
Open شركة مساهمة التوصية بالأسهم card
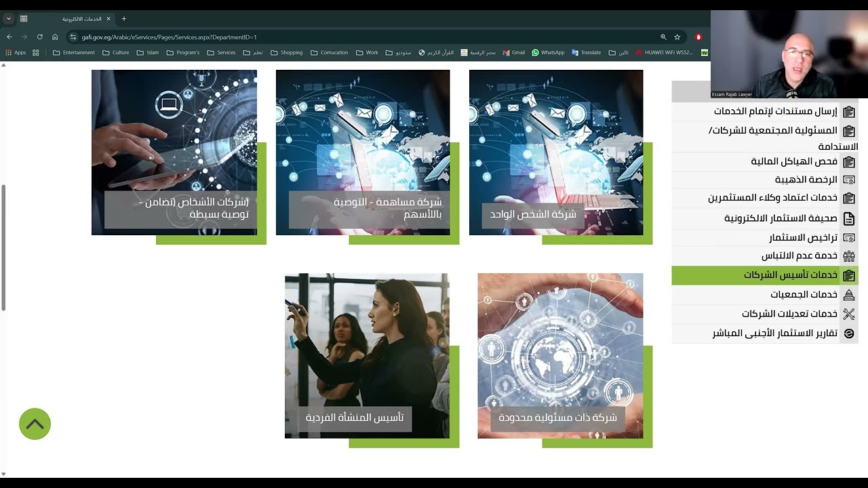363,152
